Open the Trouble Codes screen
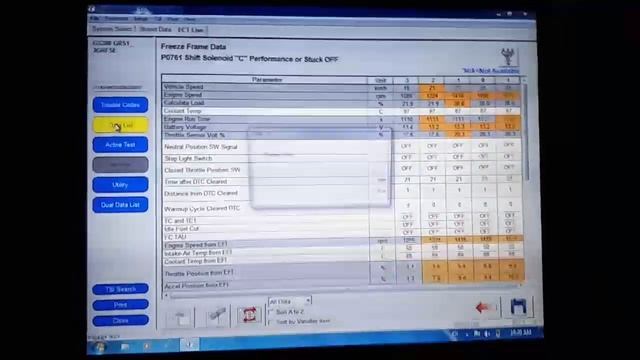 pyautogui.click(x=120, y=105)
